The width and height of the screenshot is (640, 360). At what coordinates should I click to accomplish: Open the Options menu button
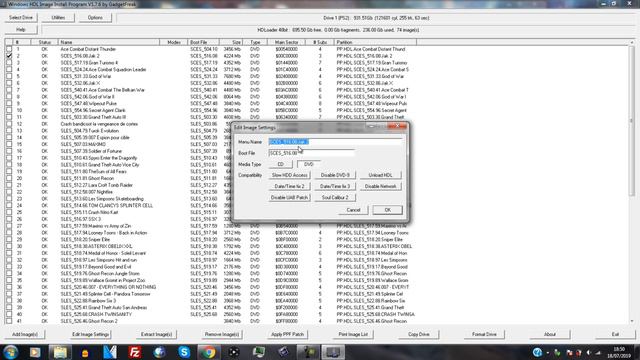click(x=95, y=18)
